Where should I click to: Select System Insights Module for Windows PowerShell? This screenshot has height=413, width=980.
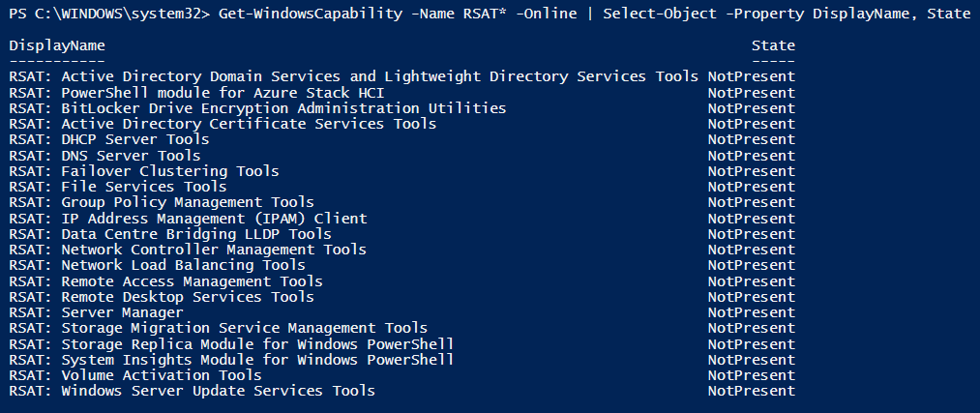[257, 361]
